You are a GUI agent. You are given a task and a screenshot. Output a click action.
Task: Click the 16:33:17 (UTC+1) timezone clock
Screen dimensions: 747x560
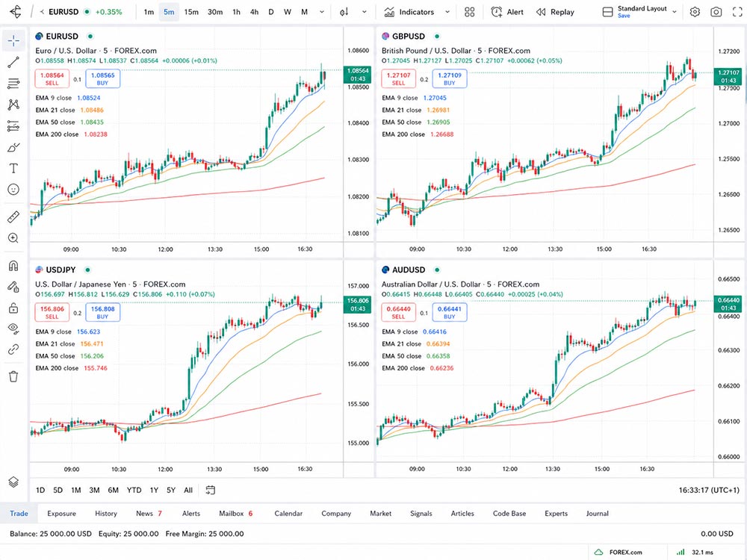coord(709,490)
